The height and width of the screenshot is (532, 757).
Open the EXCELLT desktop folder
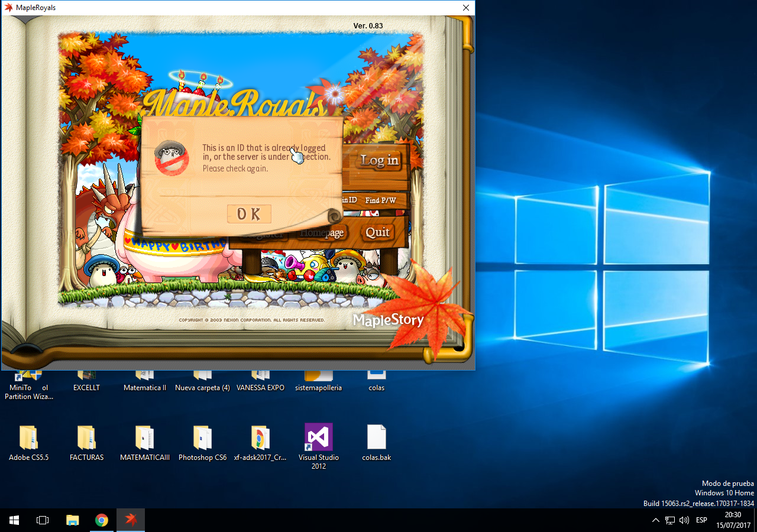click(86, 381)
